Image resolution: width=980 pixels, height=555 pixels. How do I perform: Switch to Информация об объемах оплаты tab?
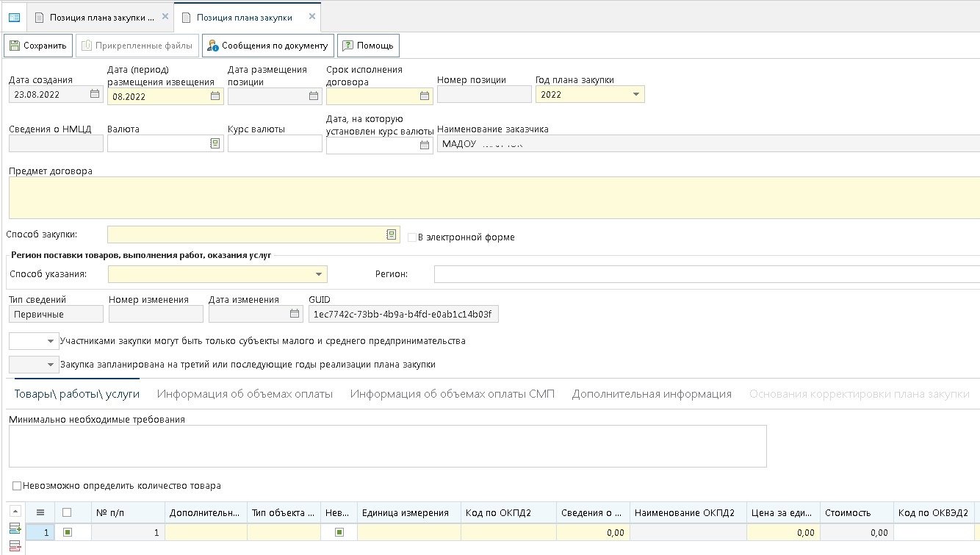coord(245,394)
